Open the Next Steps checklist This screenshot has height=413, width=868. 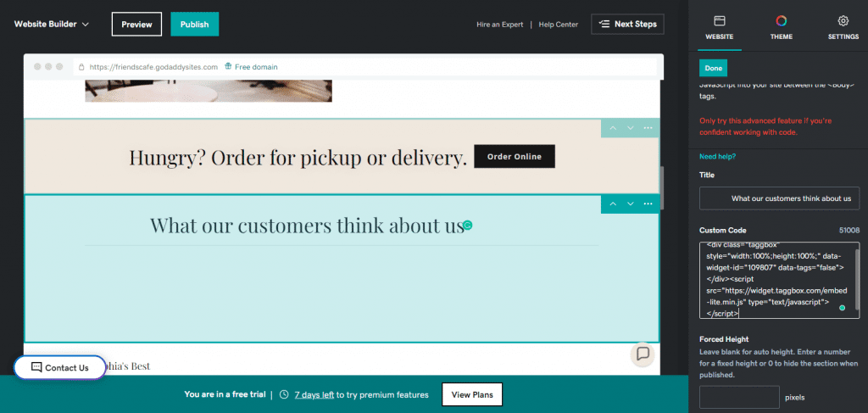coord(627,24)
